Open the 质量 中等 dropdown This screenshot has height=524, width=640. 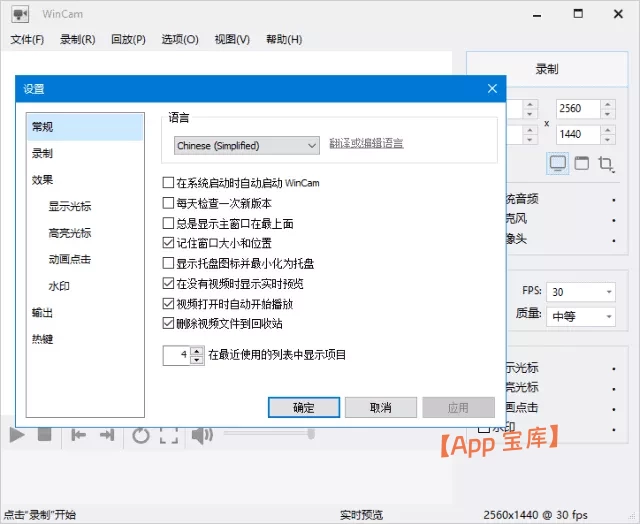580,316
